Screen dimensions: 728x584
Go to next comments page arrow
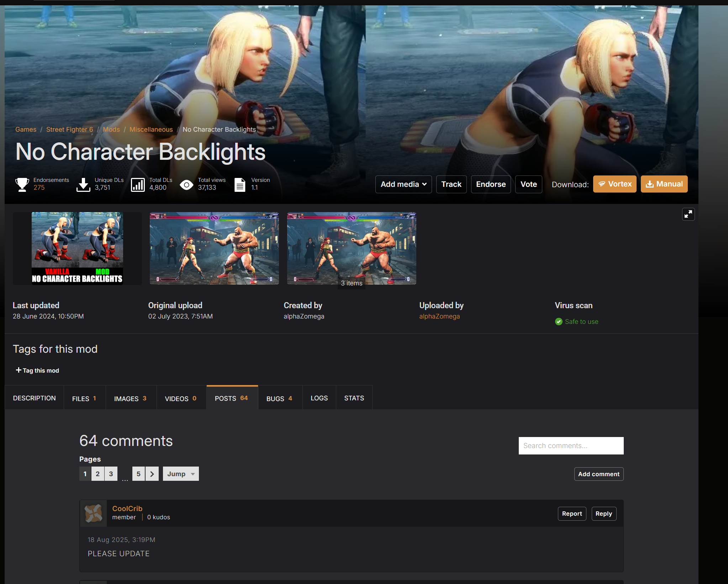pos(152,474)
